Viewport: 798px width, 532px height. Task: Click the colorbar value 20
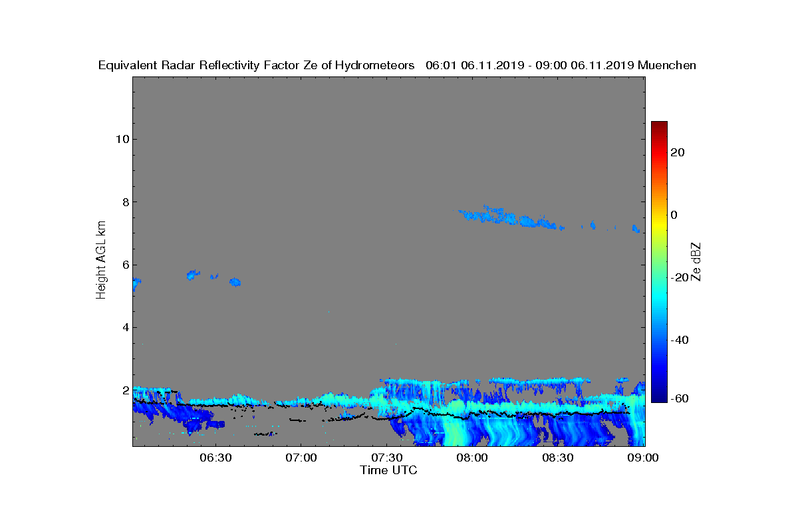pyautogui.click(x=678, y=152)
